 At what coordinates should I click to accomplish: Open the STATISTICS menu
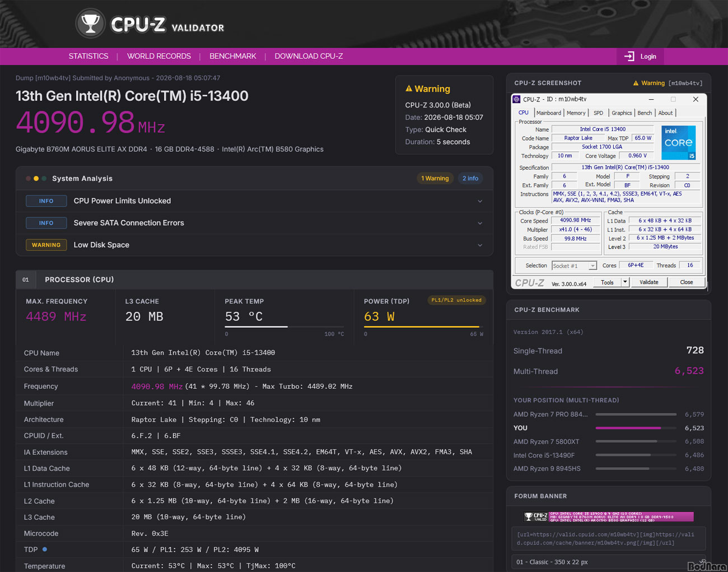coord(88,56)
